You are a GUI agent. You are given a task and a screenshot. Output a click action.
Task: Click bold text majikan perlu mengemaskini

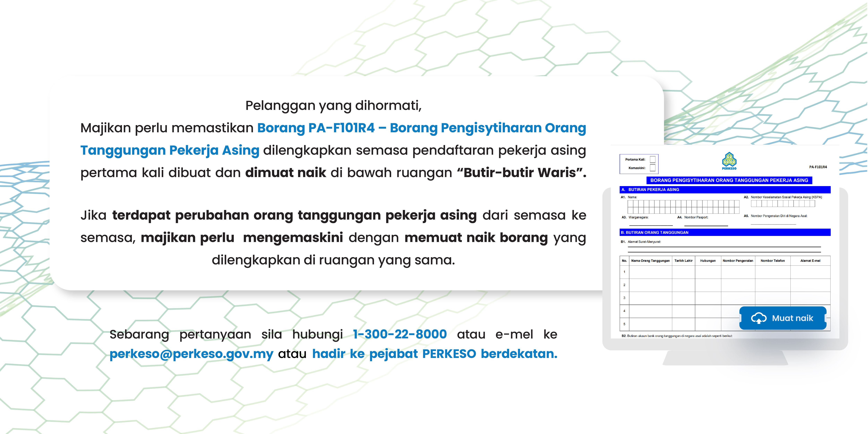(242, 238)
